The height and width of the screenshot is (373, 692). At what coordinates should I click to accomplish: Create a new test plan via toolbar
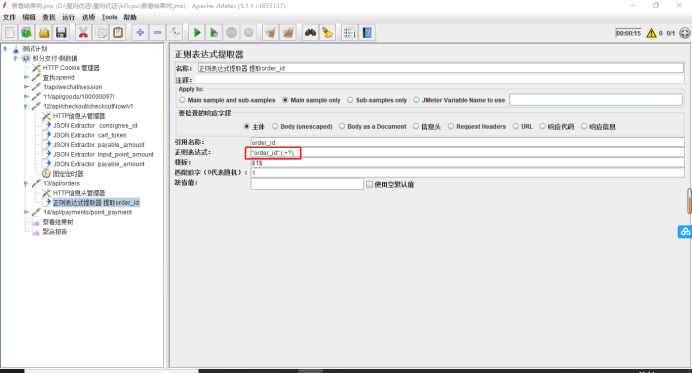point(10,33)
